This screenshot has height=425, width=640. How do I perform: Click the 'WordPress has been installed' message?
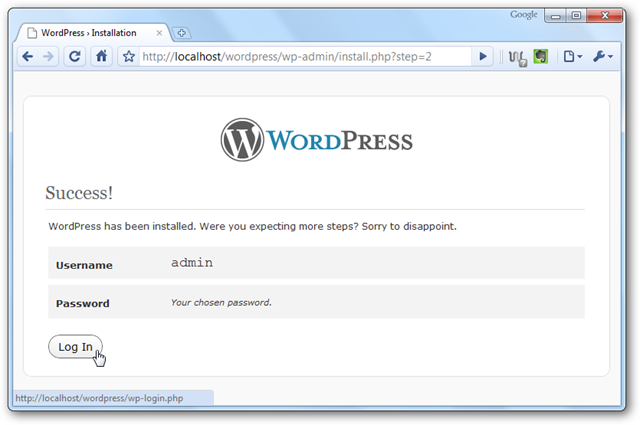(252, 226)
